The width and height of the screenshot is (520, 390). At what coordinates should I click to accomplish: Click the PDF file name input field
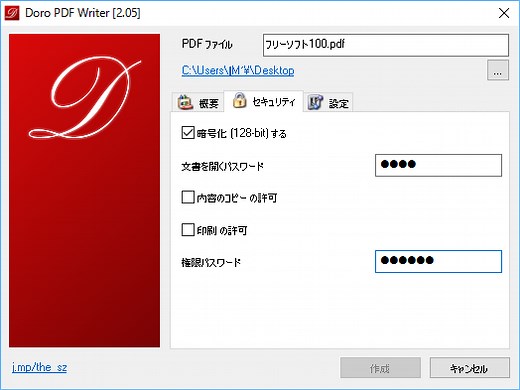tap(386, 45)
